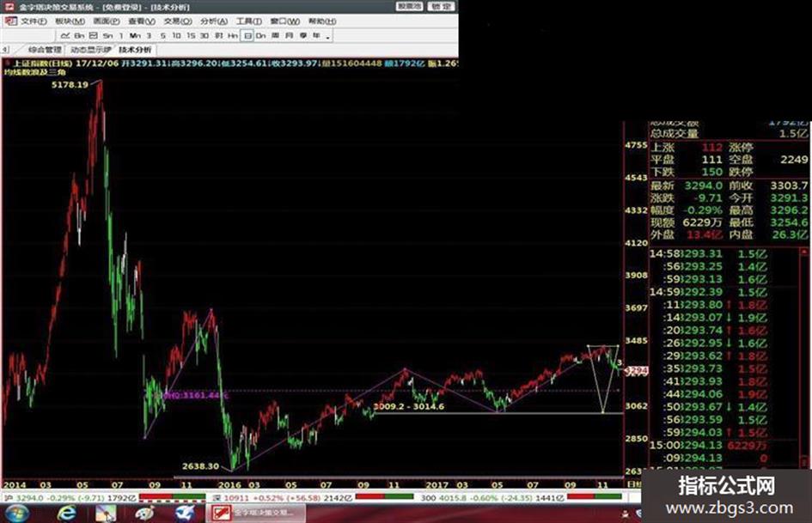The width and height of the screenshot is (812, 523).
Task: Click the 前收 3303.7 quote value
Action: click(788, 185)
